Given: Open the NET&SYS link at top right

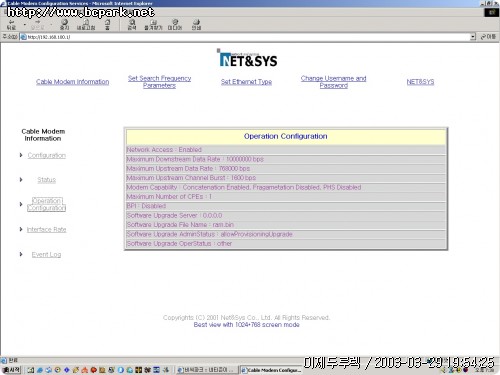Looking at the screenshot, I should tap(420, 82).
